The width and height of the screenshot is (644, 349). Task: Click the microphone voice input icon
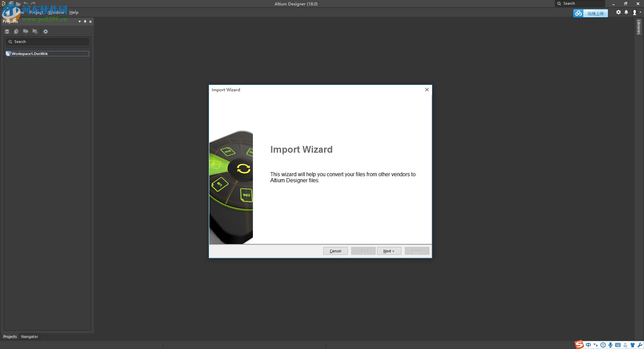pyautogui.click(x=610, y=345)
